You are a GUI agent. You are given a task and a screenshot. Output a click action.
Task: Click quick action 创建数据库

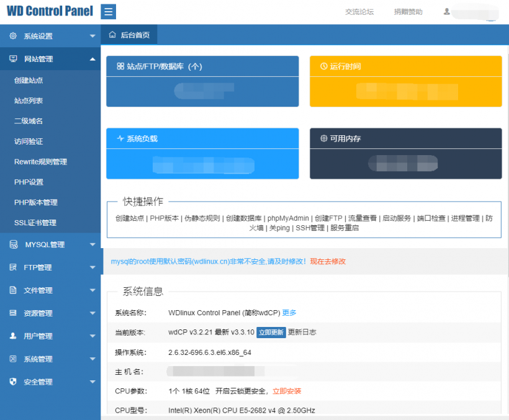pyautogui.click(x=244, y=218)
